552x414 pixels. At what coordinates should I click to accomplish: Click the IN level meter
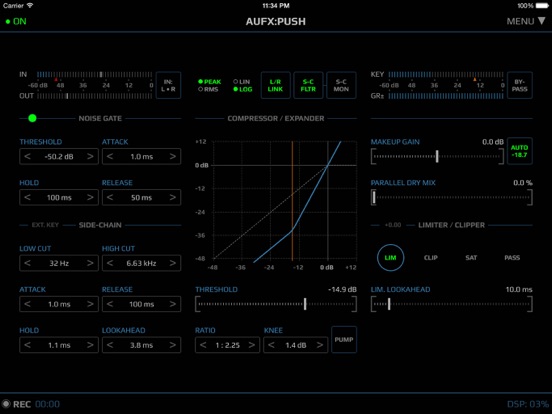(x=94, y=75)
